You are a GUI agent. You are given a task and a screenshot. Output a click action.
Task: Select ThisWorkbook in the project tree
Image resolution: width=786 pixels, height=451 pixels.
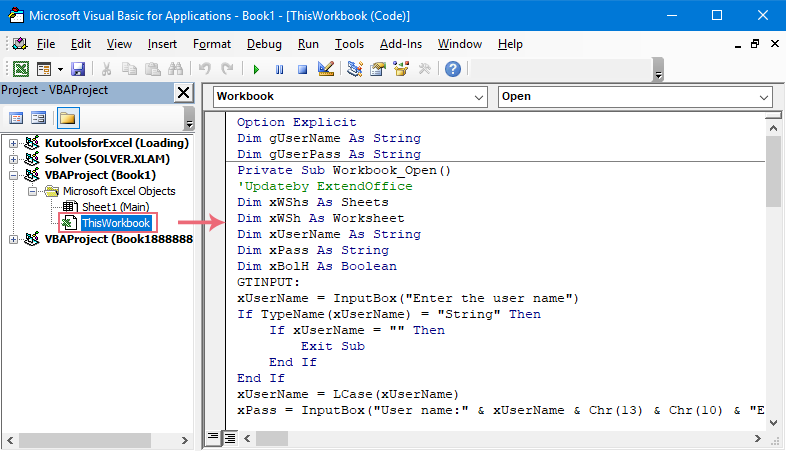pyautogui.click(x=116, y=223)
